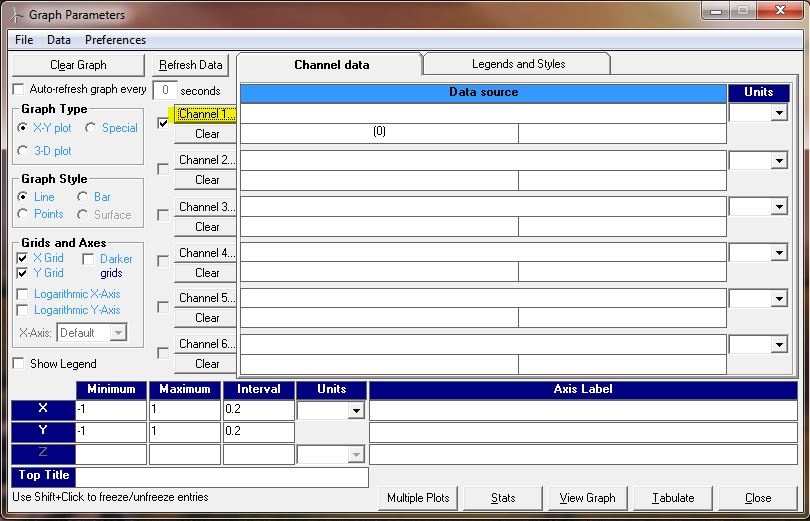Click the Y Interval field
Image resolution: width=810 pixels, height=521 pixels.
point(259,432)
